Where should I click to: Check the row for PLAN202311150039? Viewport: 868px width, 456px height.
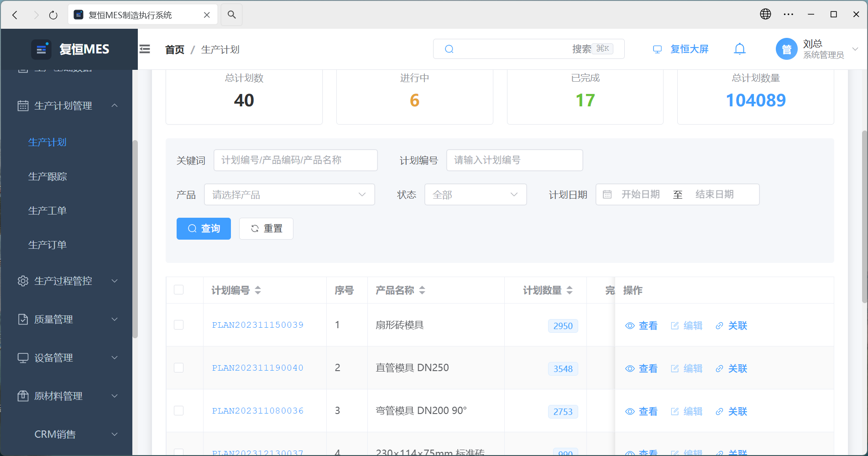pyautogui.click(x=179, y=325)
